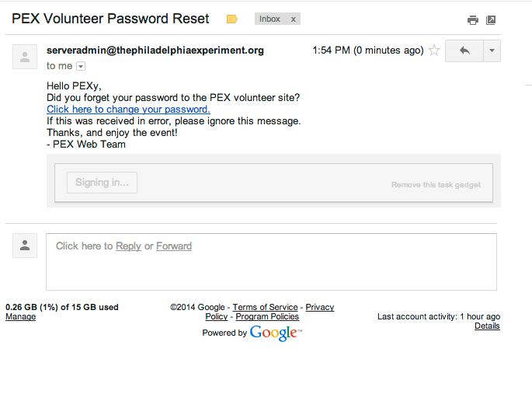
Task: Click 'Remove this task gadget'
Action: coord(436,185)
